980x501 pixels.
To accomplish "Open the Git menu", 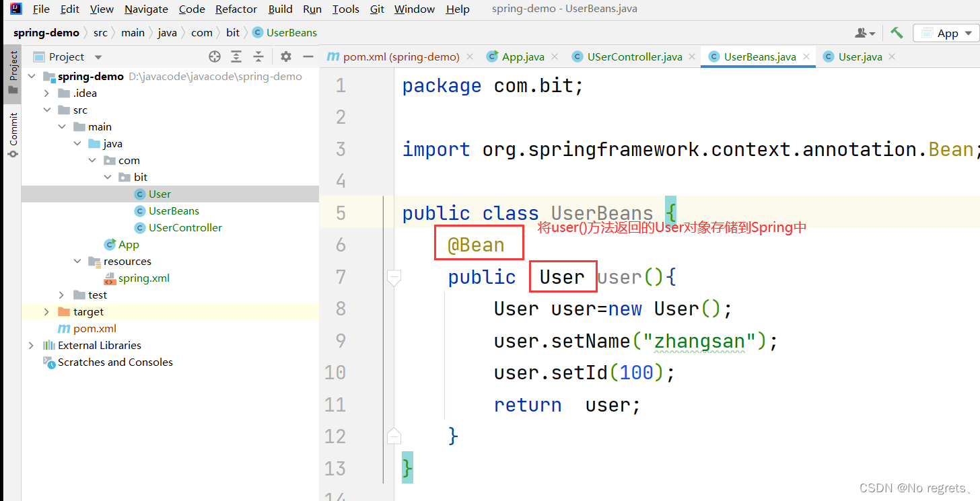I will coord(377,9).
